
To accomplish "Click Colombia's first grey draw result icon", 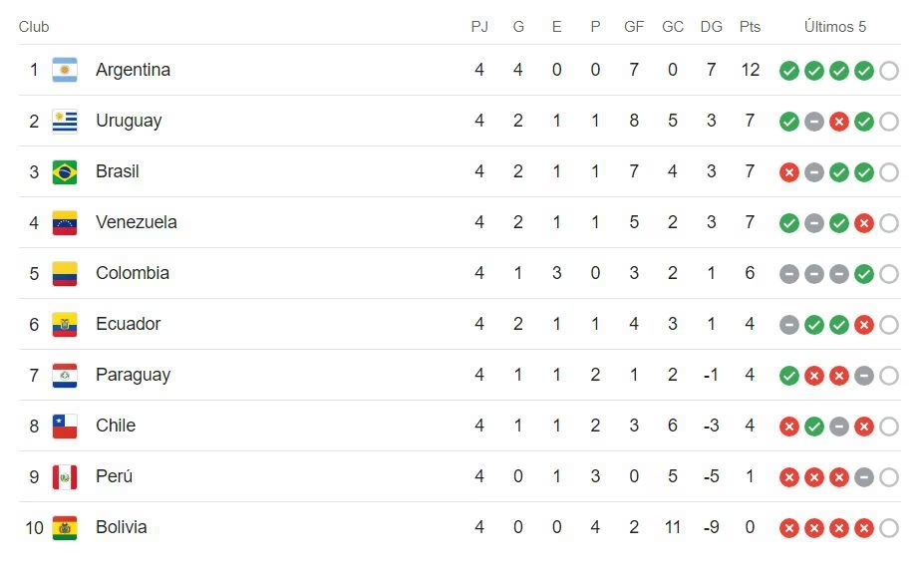I will click(x=789, y=274).
